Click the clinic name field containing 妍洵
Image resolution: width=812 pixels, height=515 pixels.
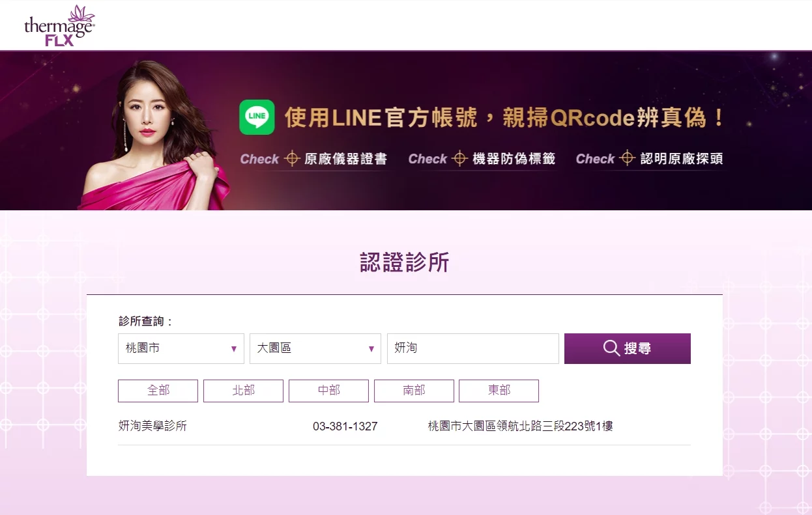473,348
